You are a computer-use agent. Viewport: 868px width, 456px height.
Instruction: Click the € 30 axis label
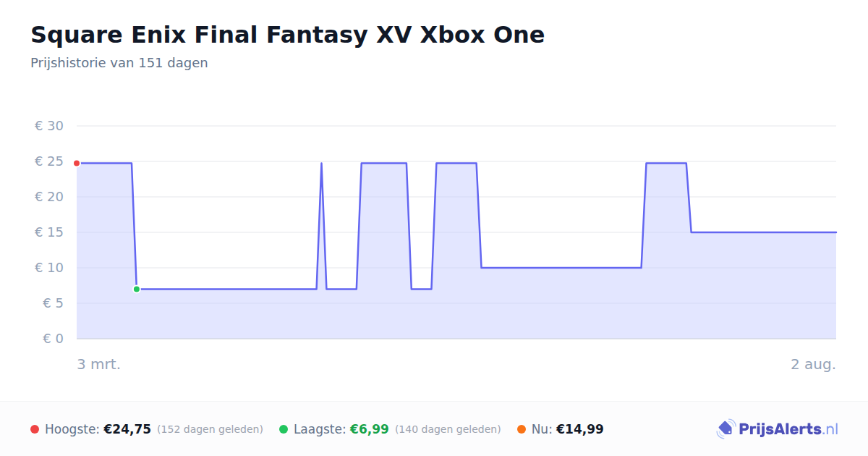(x=49, y=126)
